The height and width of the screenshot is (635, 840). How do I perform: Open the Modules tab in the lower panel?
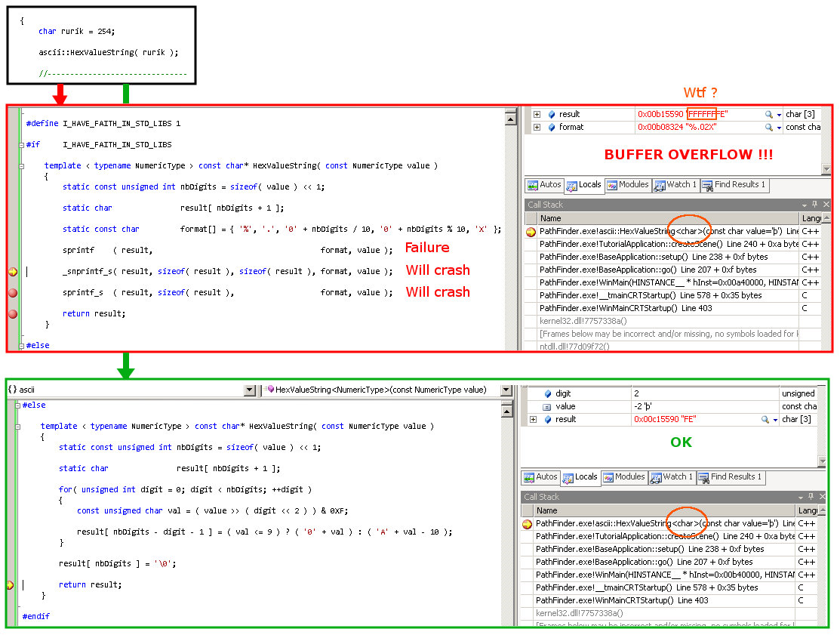pos(624,477)
